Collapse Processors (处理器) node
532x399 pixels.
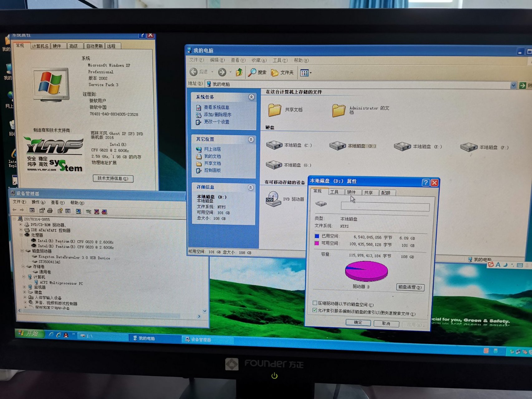21,235
